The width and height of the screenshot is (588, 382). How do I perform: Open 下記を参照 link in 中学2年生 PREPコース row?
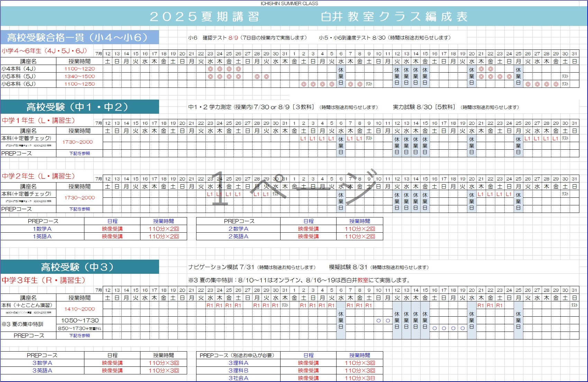point(80,209)
